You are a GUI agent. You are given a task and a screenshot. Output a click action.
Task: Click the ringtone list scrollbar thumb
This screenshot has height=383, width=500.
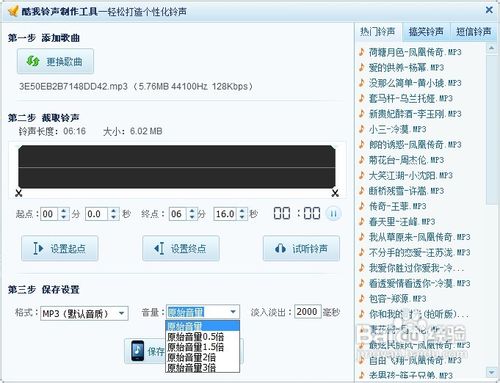click(x=491, y=130)
